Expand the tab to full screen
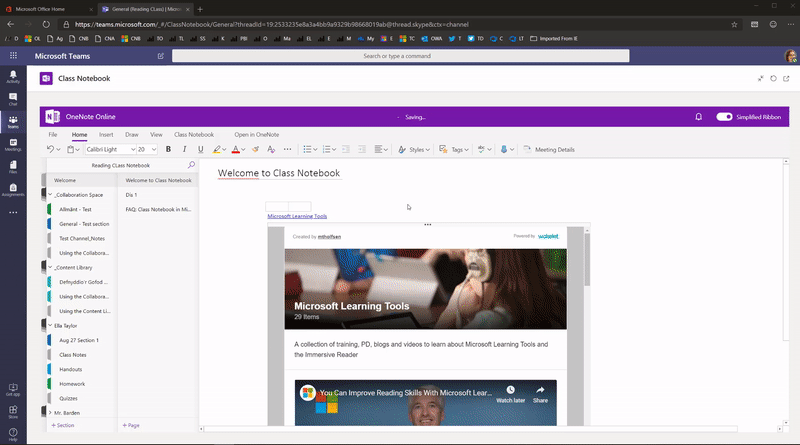The image size is (800, 445). [760, 79]
